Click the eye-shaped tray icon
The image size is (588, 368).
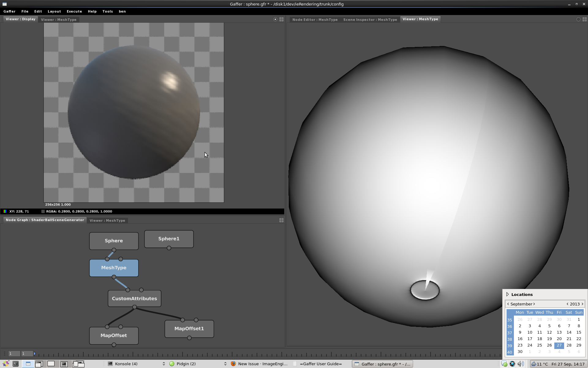pyautogui.click(x=512, y=364)
